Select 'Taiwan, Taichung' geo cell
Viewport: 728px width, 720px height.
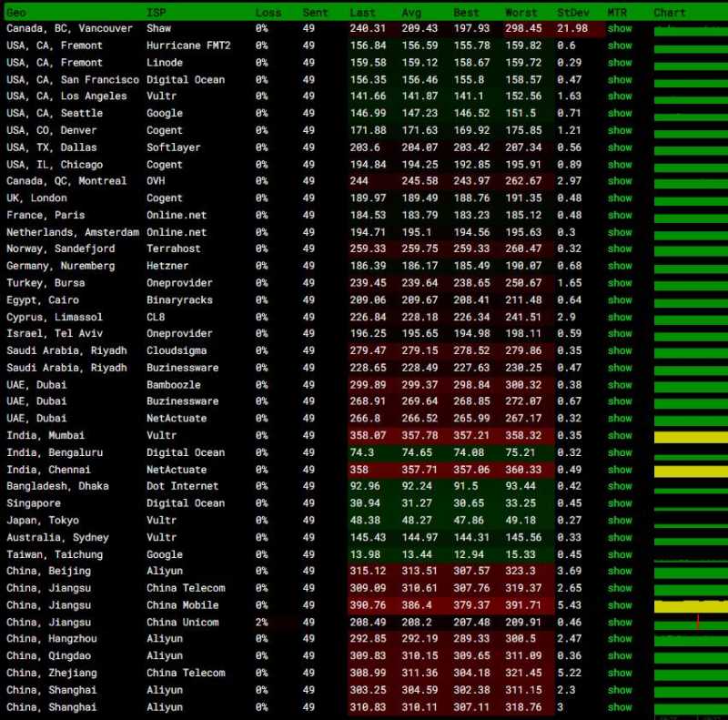pos(55,554)
